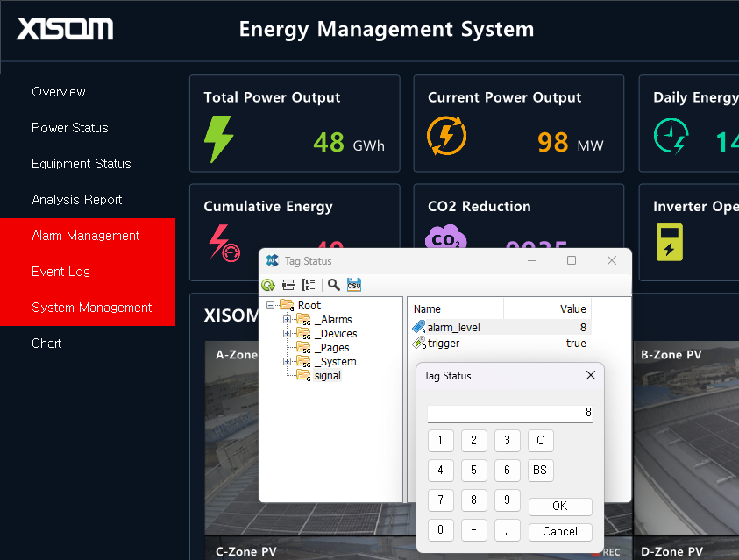Click the Tag Status window app icon
739x560 pixels.
[273, 260]
